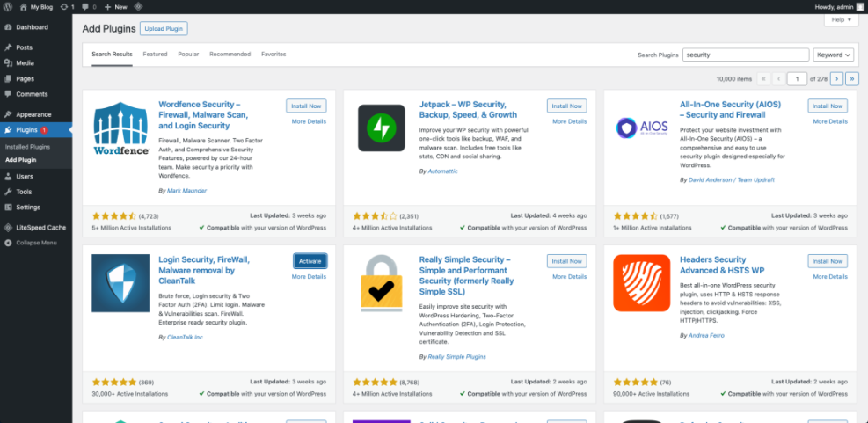This screenshot has width=868, height=423.
Task: Open David Anderson / Team Updraft link
Action: coord(732,180)
